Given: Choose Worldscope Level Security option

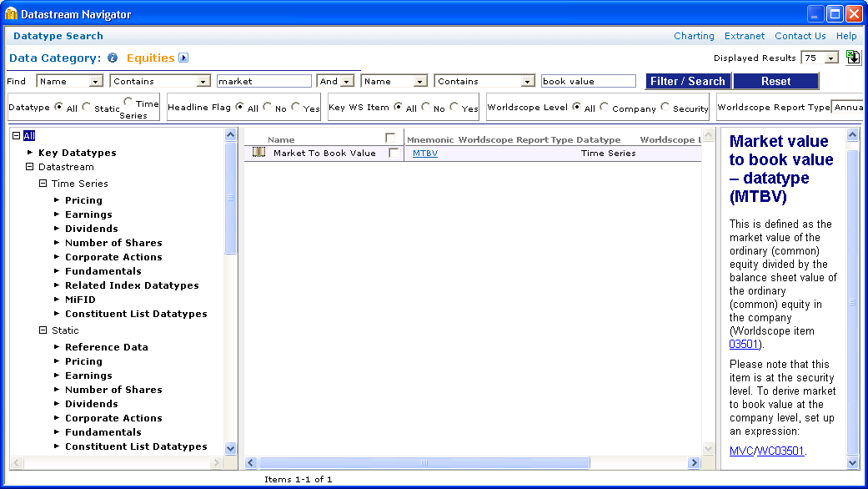Looking at the screenshot, I should (x=665, y=106).
